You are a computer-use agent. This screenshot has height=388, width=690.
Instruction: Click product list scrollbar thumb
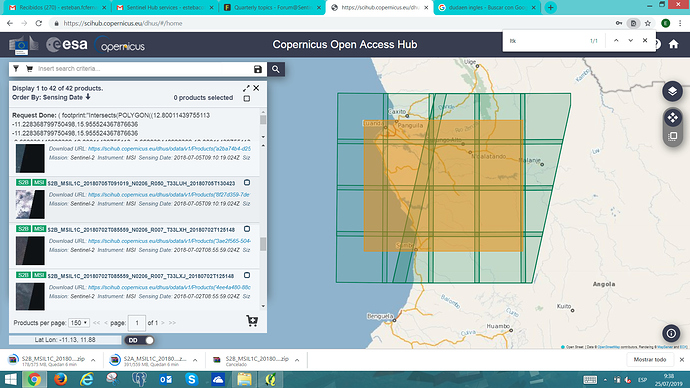coord(263,244)
